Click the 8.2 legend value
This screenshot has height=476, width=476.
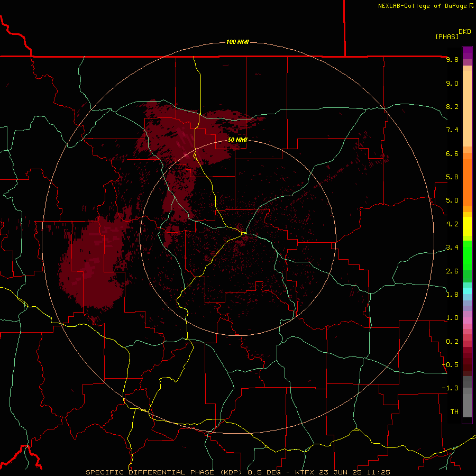point(452,106)
